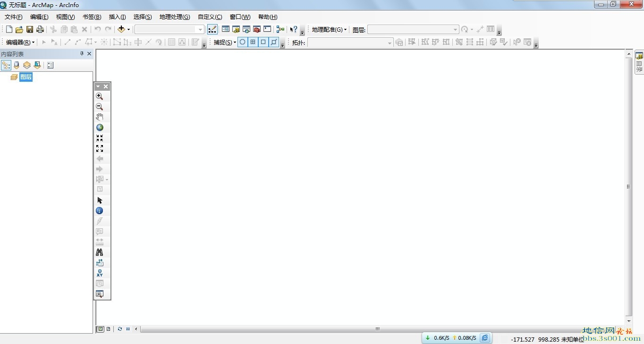Open the Insert (插入) menu
644x344 pixels.
click(x=117, y=17)
